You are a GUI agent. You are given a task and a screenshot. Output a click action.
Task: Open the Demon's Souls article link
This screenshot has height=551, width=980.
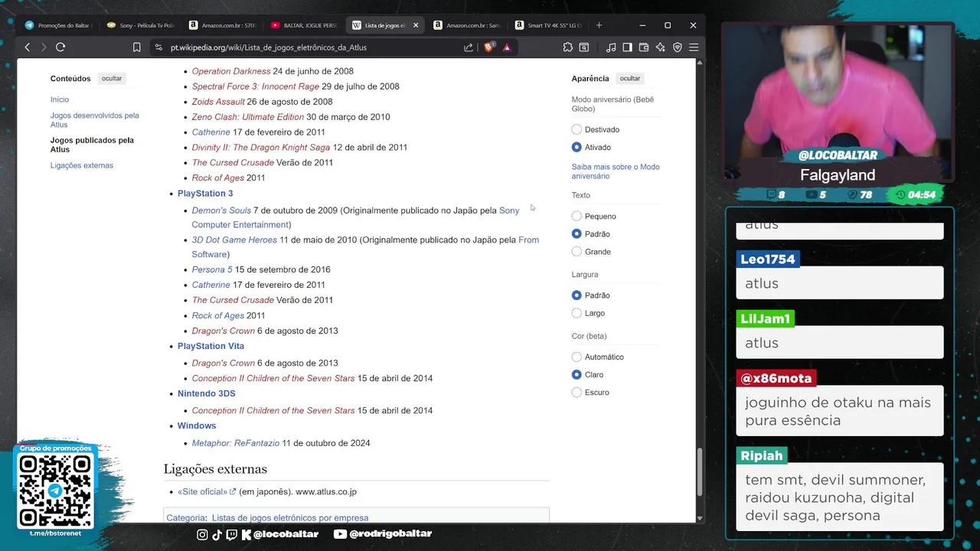click(221, 210)
